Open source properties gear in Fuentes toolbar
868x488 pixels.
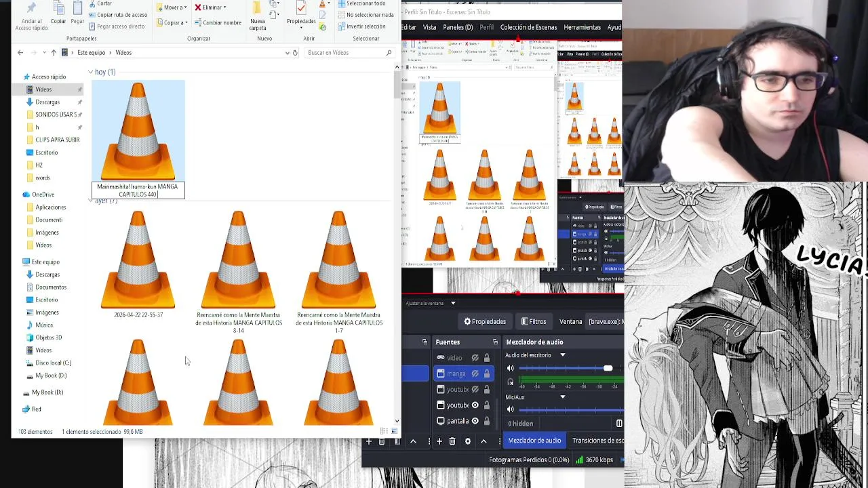point(468,441)
